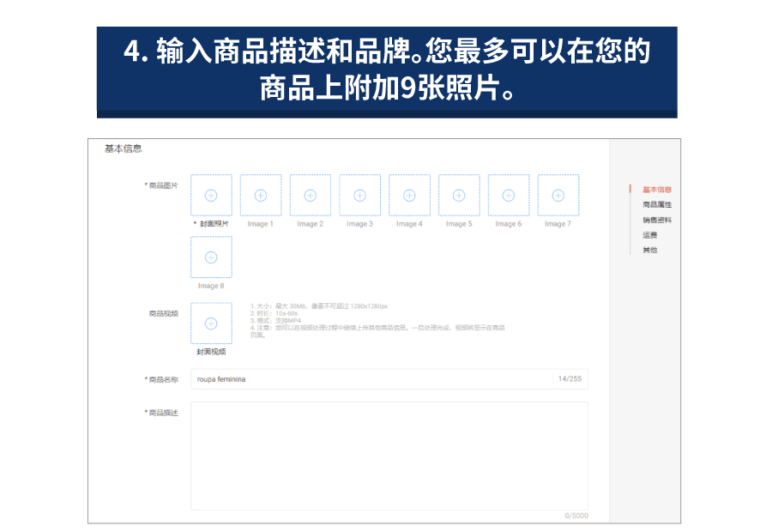Image resolution: width=772 pixels, height=532 pixels.
Task: Select the 运费 navigation entry
Action: (x=648, y=234)
